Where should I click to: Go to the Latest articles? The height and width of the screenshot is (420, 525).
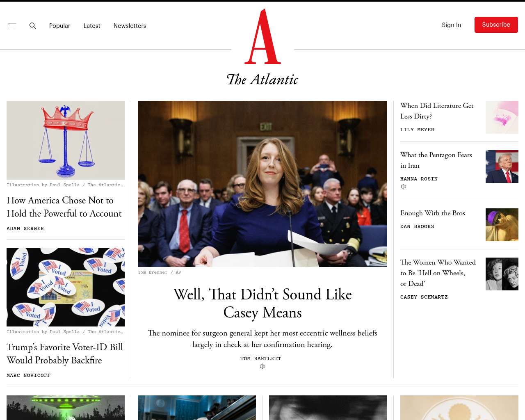pyautogui.click(x=92, y=26)
